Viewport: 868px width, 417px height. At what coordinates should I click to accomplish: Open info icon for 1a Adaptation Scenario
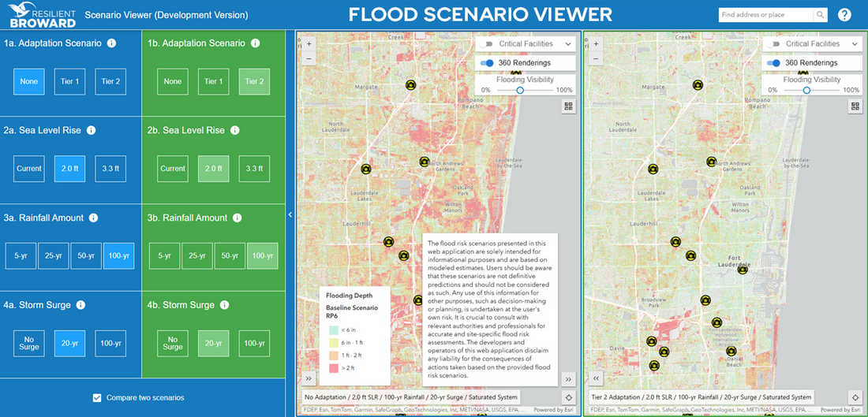pos(111,43)
